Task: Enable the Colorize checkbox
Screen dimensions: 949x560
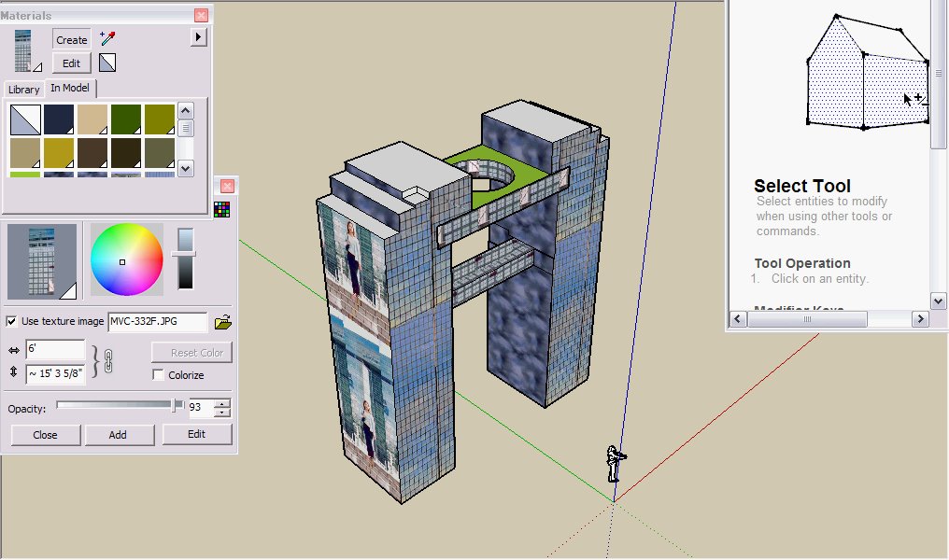Action: pyautogui.click(x=158, y=375)
